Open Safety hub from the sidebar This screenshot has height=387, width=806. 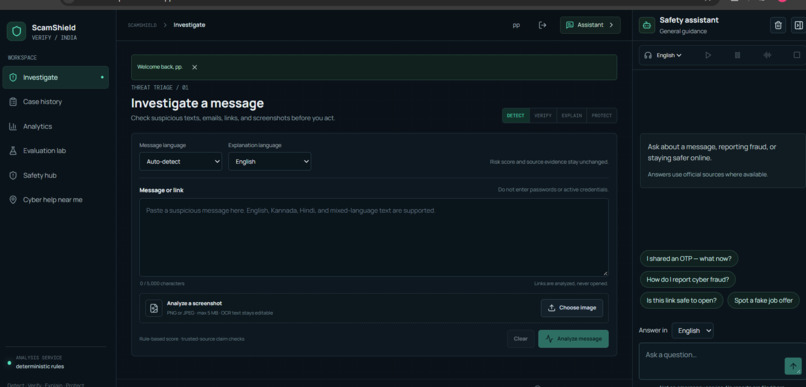pos(56,175)
